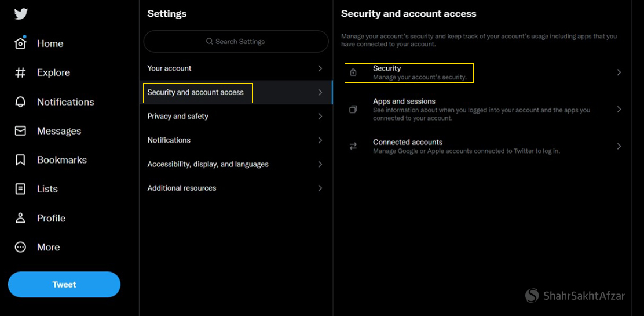Click the Twitter bird logo
Viewport: 644px width, 316px height.
pos(21,14)
